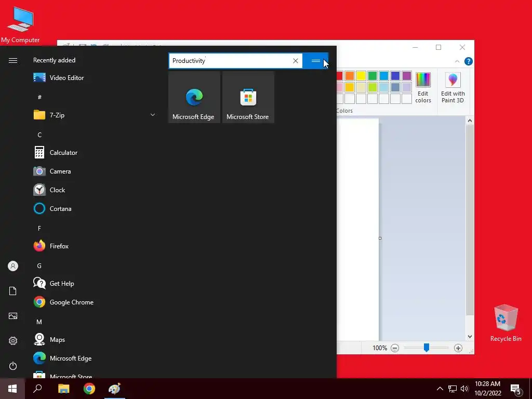Show hidden tray icons chevron
532x399 pixels.
click(440, 389)
